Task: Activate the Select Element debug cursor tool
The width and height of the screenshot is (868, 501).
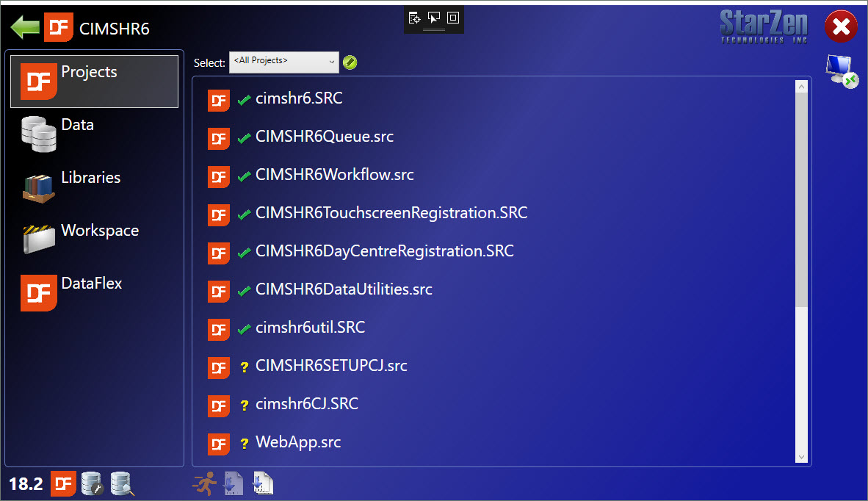Action: 434,18
